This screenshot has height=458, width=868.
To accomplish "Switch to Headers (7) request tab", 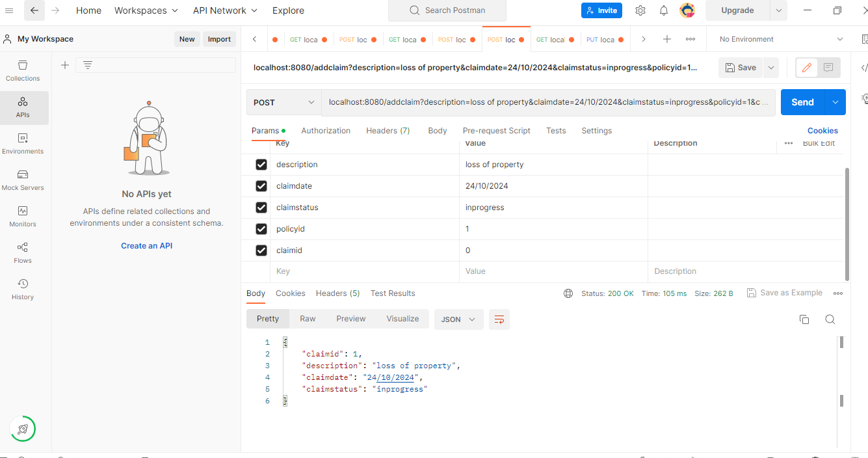I will (388, 131).
